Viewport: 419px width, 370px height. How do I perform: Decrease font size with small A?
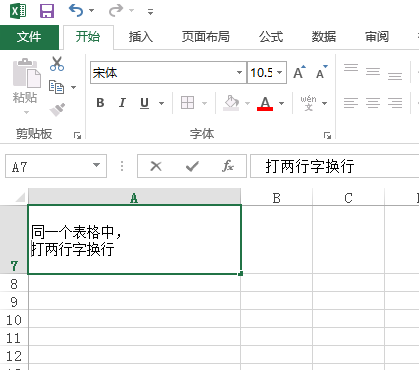click(321, 72)
